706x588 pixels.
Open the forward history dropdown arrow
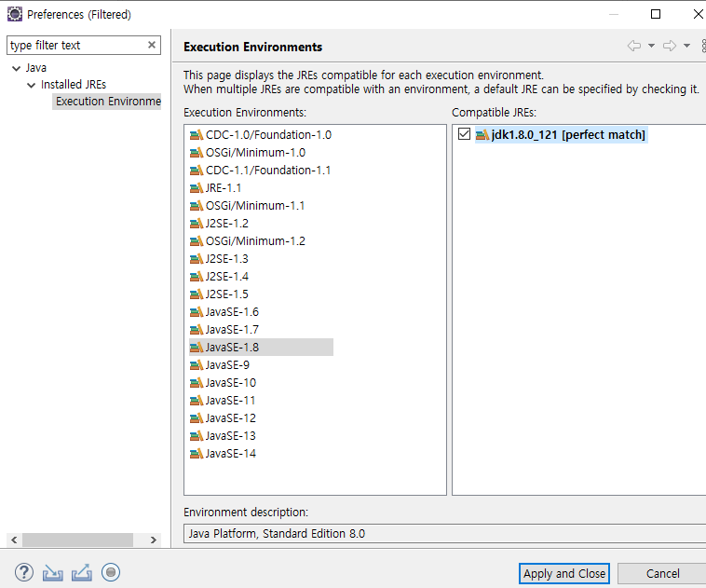686,46
